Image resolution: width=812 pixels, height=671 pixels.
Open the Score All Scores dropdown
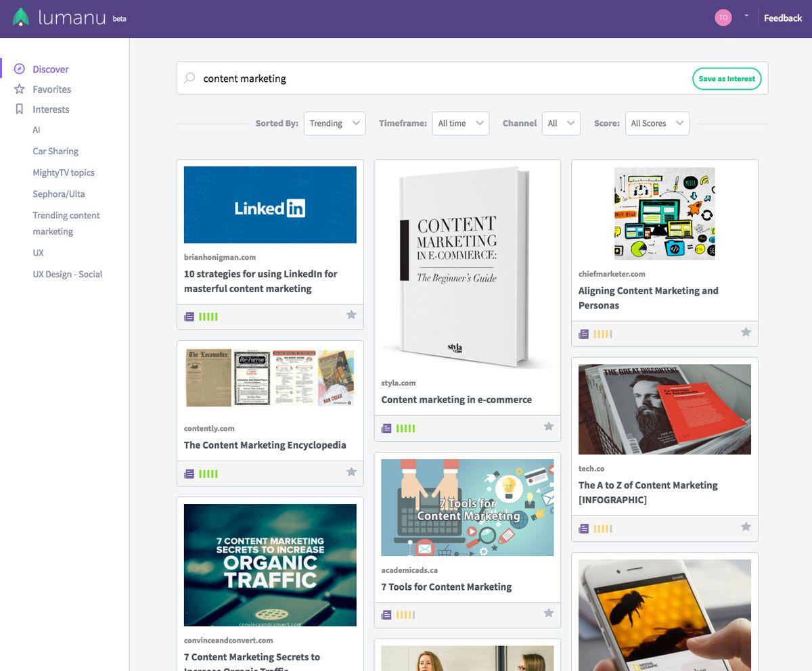coord(657,123)
